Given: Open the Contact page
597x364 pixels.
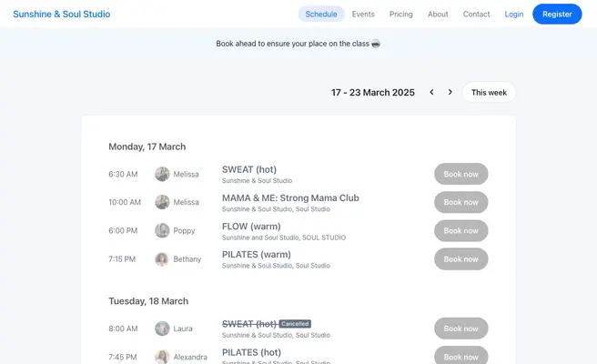Looking at the screenshot, I should (x=476, y=14).
